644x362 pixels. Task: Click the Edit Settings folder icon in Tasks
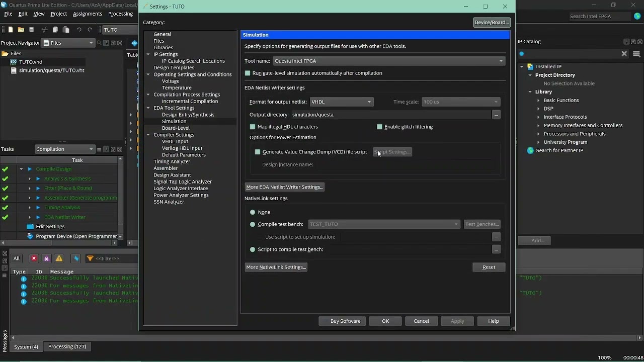(30, 227)
